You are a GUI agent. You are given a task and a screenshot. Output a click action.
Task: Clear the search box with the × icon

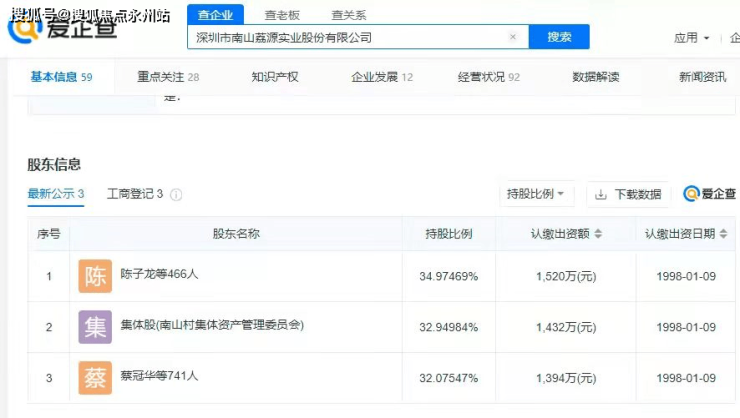(513, 37)
